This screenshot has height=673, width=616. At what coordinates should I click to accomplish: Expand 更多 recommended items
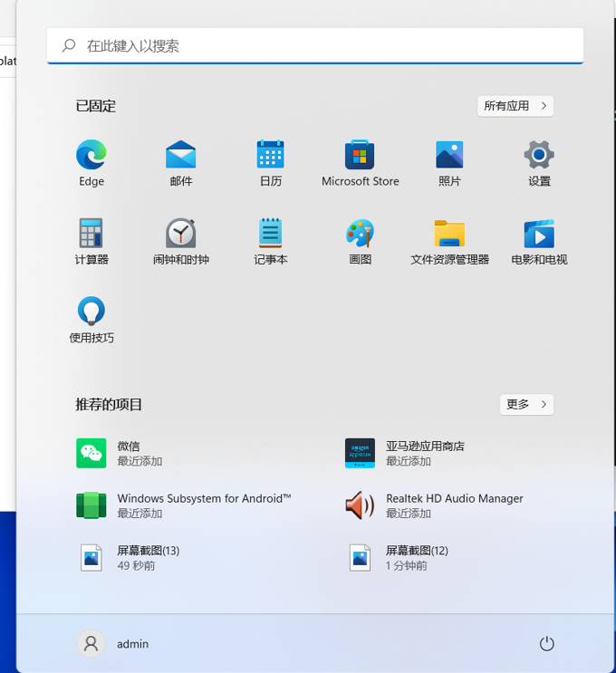click(526, 404)
